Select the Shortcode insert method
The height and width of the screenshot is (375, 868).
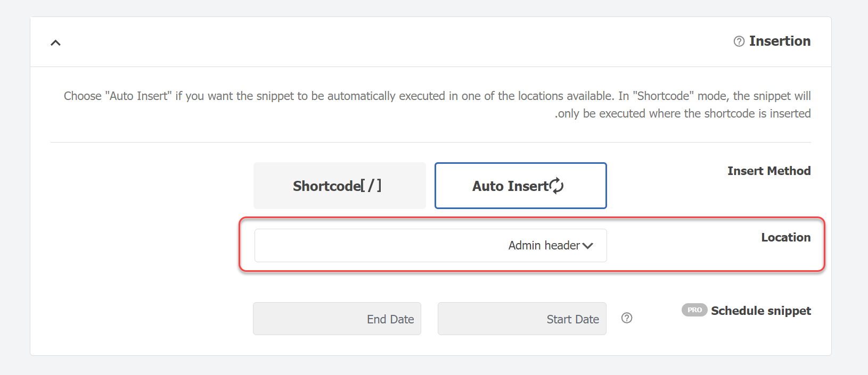click(339, 186)
